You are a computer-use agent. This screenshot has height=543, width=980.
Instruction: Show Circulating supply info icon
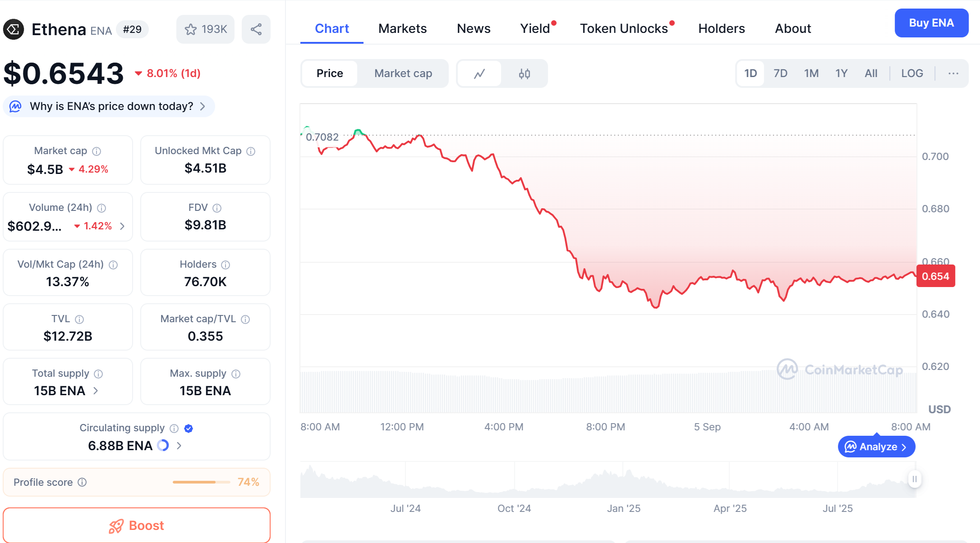(x=174, y=429)
